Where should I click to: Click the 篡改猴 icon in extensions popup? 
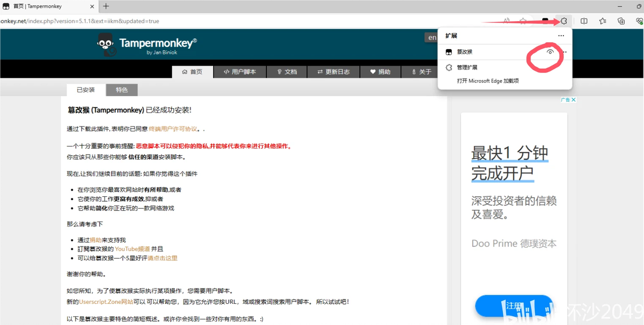click(449, 52)
